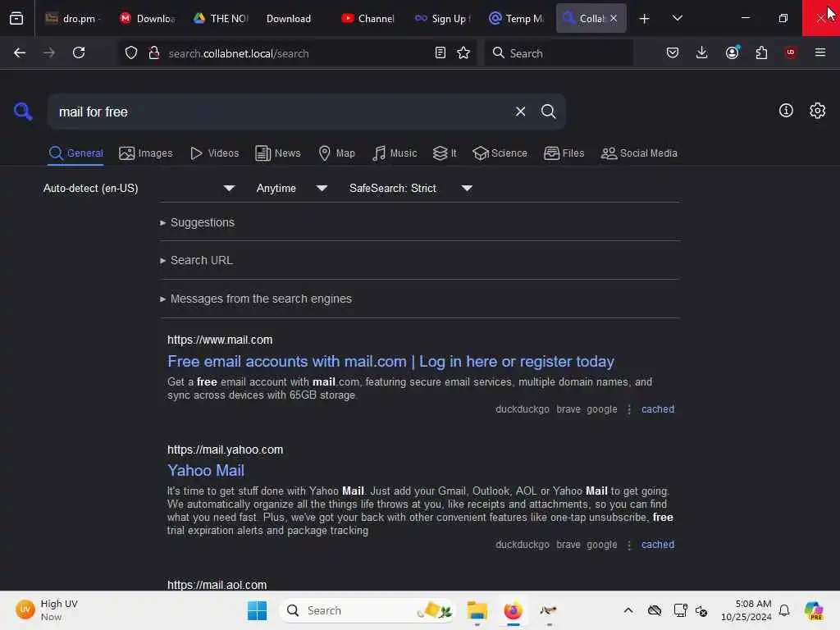Switch to THE NO Google Drive tab
Screen dimensions: 840x630
tap(221, 18)
